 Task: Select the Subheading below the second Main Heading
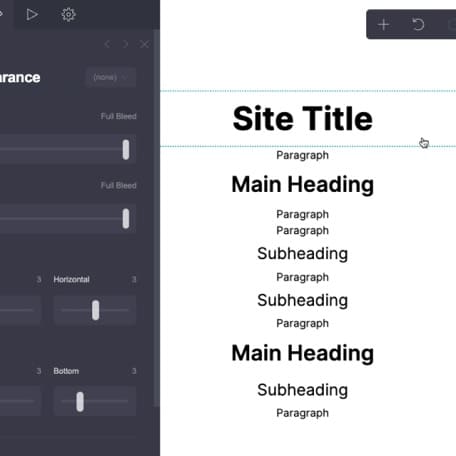(x=302, y=390)
